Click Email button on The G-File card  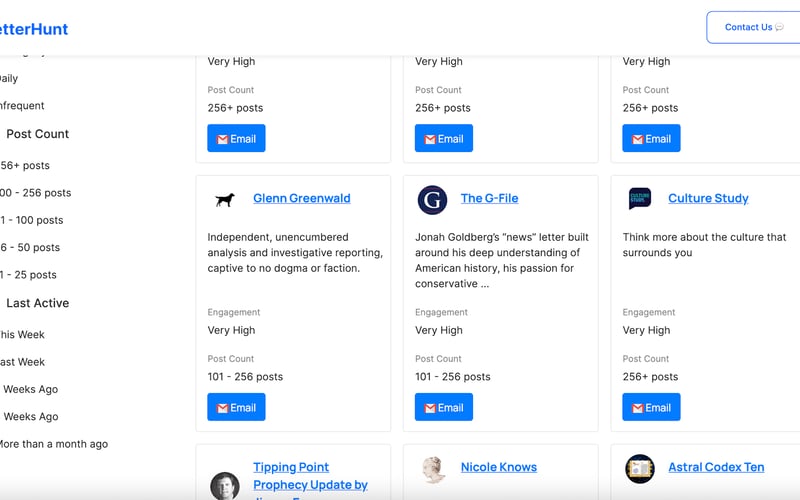point(444,407)
